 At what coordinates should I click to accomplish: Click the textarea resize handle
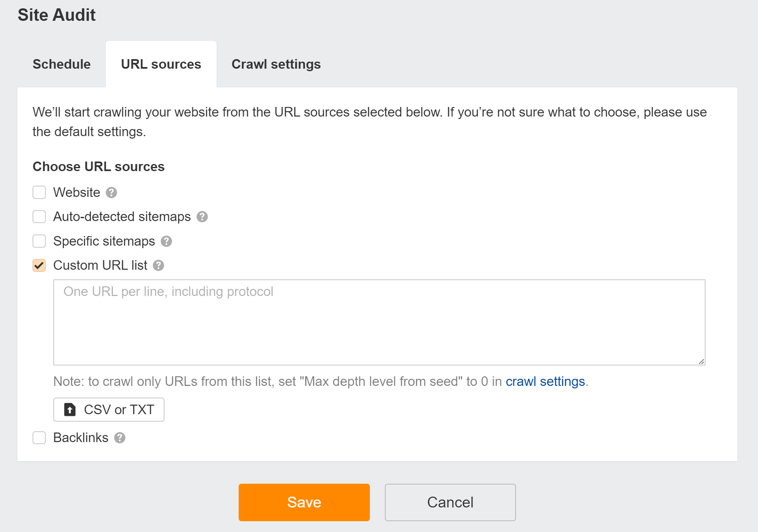[701, 361]
